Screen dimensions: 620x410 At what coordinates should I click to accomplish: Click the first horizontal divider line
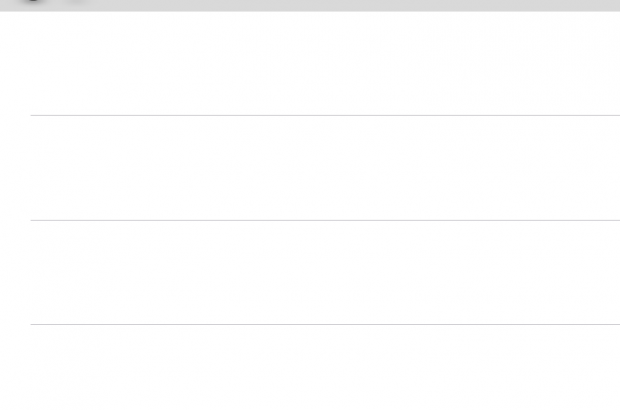[x=325, y=115]
